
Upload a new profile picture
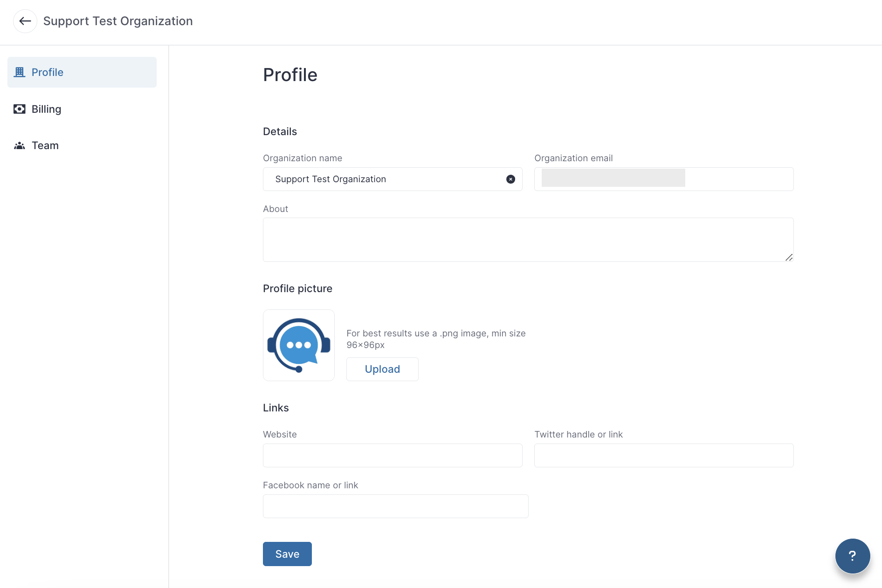tap(382, 369)
